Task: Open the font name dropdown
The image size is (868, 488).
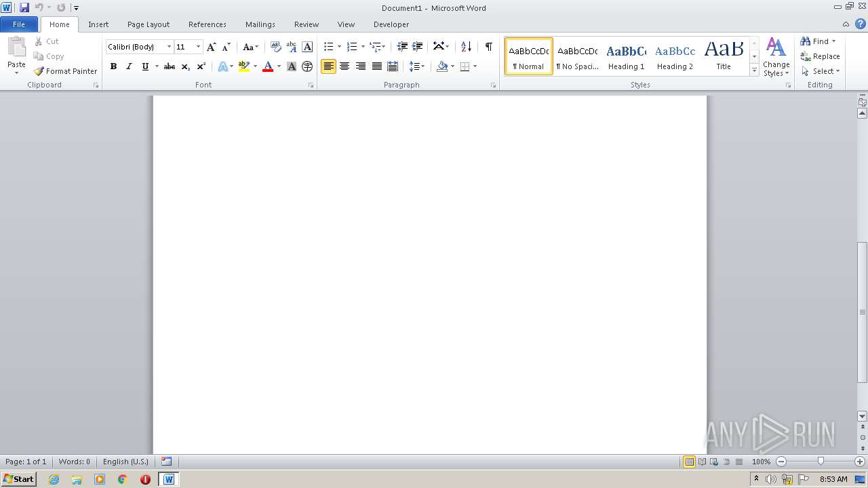Action: [169, 47]
